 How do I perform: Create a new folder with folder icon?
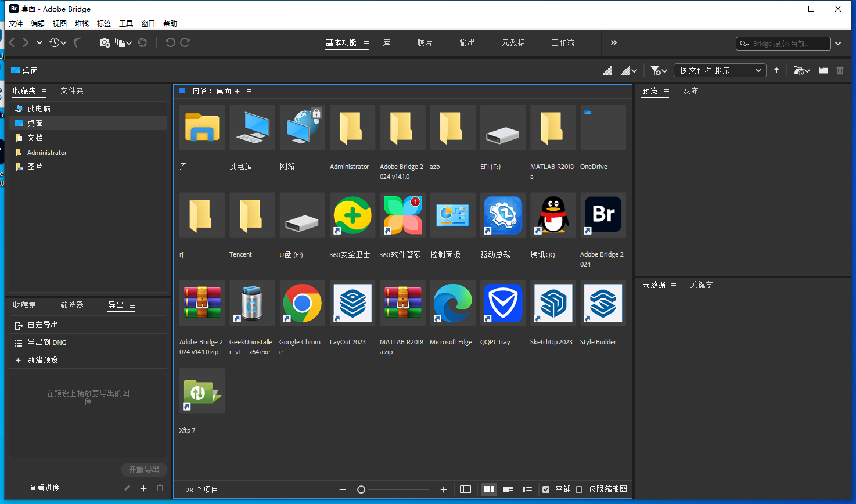[823, 70]
